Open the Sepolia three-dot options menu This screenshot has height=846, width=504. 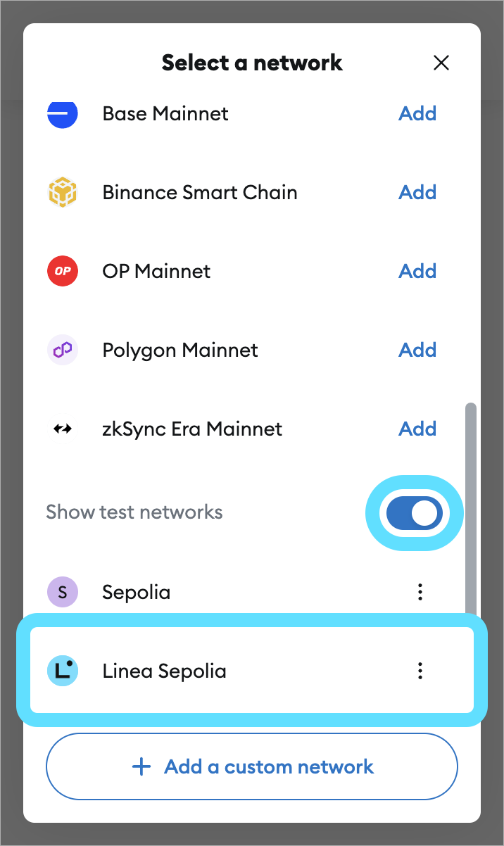point(420,592)
